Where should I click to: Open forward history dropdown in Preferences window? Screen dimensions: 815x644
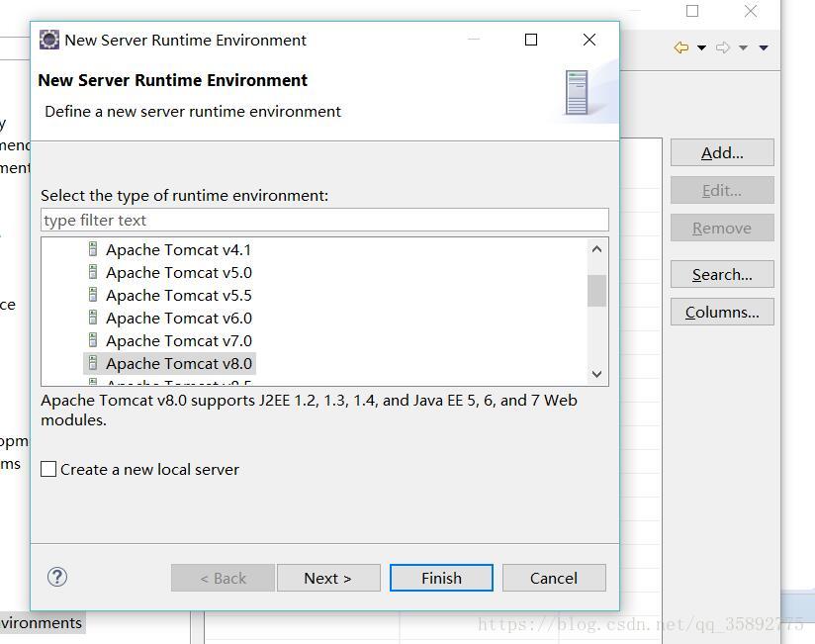743,47
